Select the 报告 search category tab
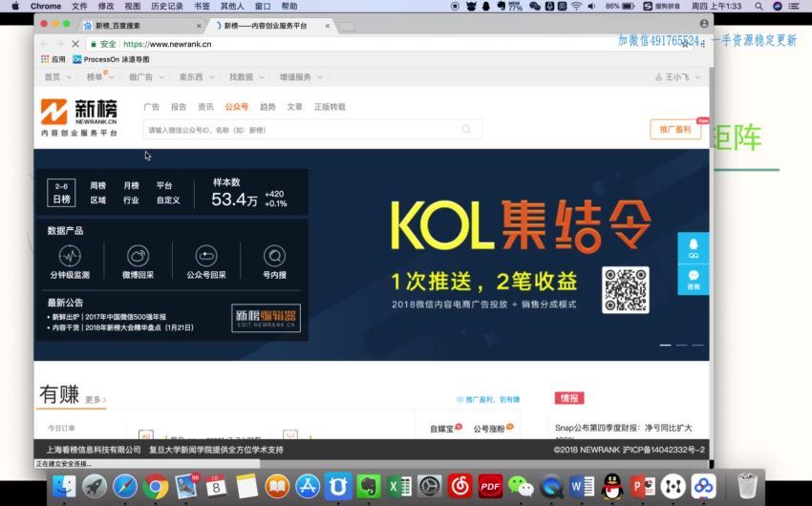Viewport: 812px width, 506px height. coord(179,107)
